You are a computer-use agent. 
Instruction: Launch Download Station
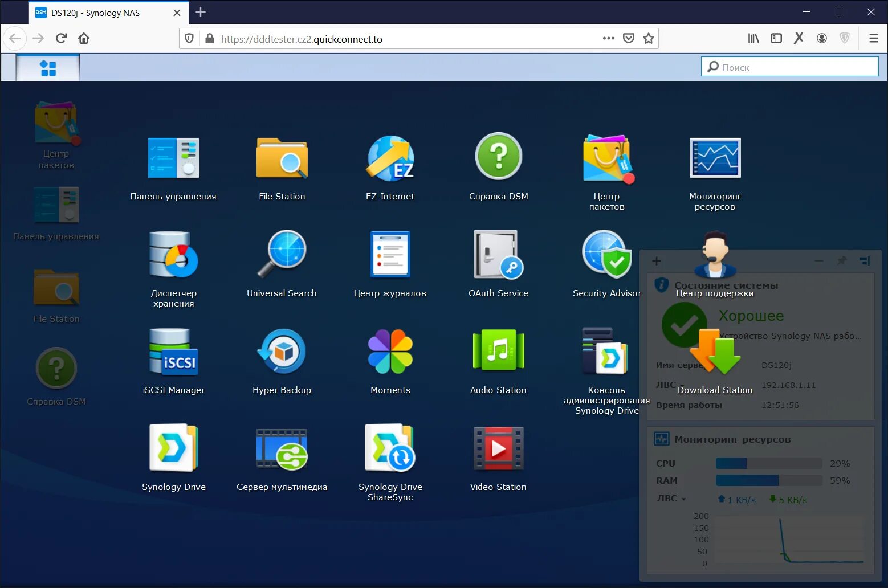715,352
